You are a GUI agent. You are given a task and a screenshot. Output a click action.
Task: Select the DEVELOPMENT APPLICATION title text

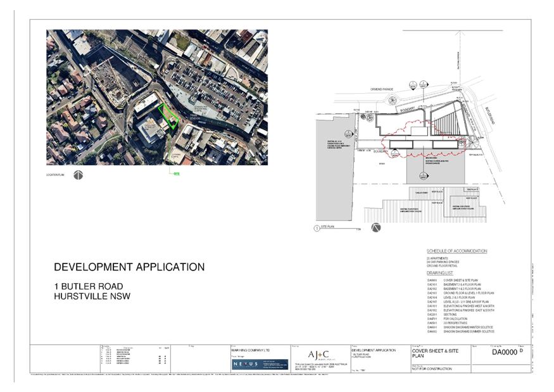pyautogui.click(x=129, y=267)
